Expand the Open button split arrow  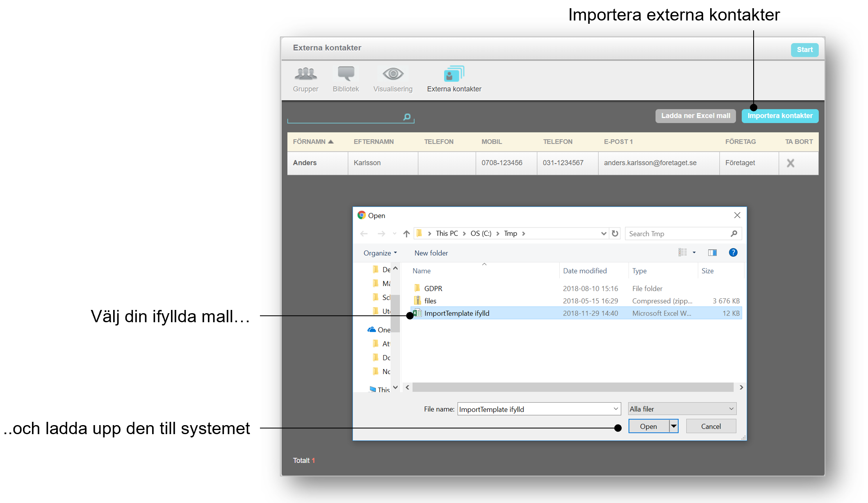(x=674, y=426)
